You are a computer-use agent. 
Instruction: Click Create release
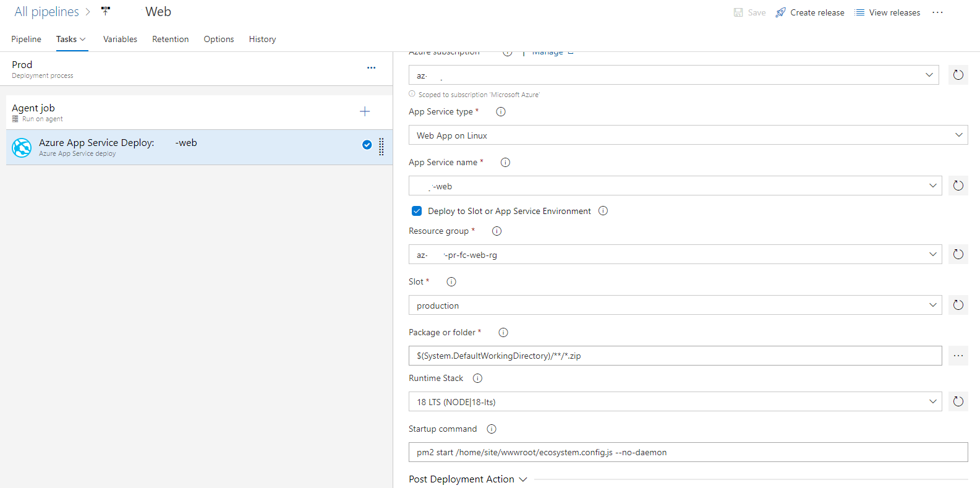point(810,12)
